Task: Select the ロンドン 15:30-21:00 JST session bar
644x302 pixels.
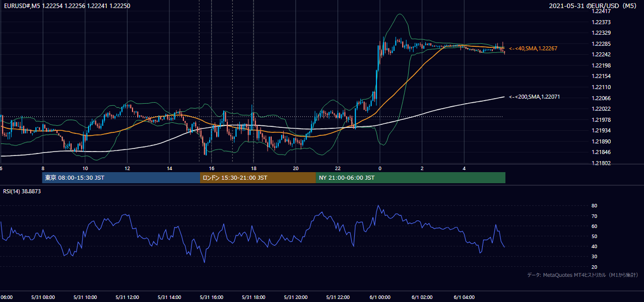Action: pyautogui.click(x=257, y=178)
